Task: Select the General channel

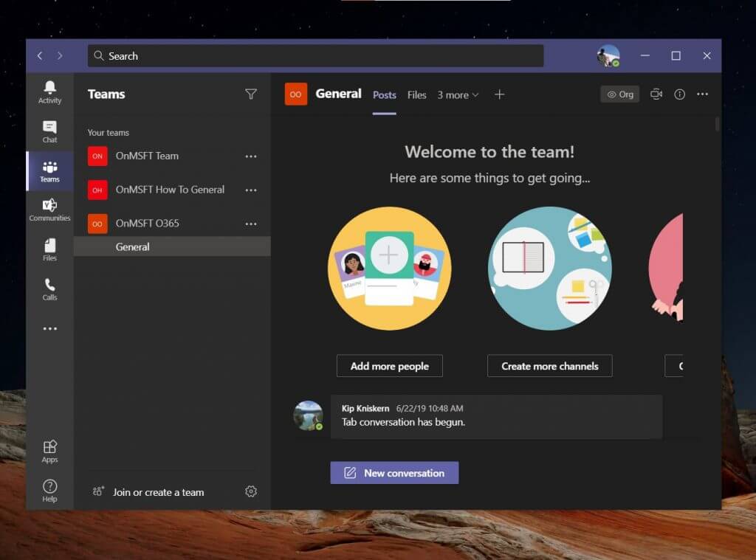Action: coord(171,246)
